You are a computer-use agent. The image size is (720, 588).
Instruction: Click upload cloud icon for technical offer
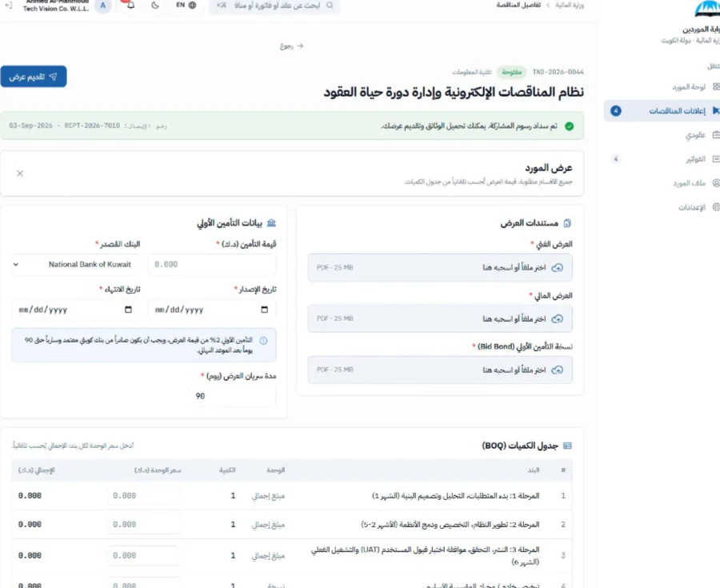557,268
